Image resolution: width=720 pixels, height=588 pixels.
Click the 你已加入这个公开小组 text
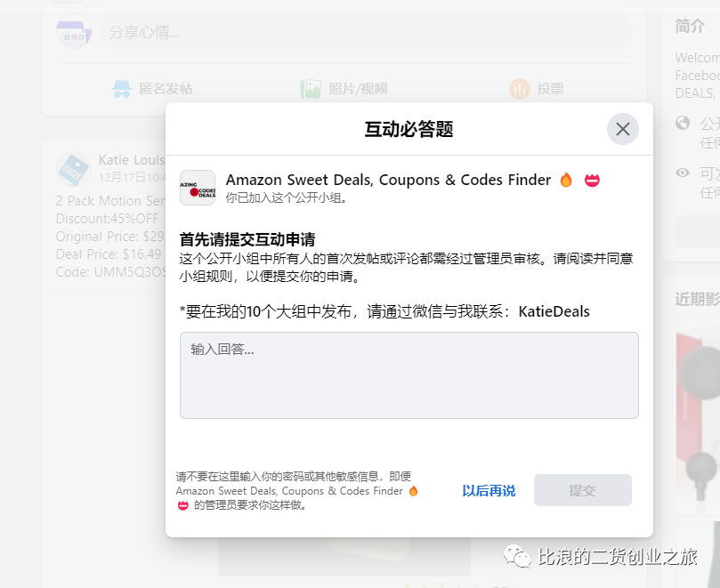(287, 197)
